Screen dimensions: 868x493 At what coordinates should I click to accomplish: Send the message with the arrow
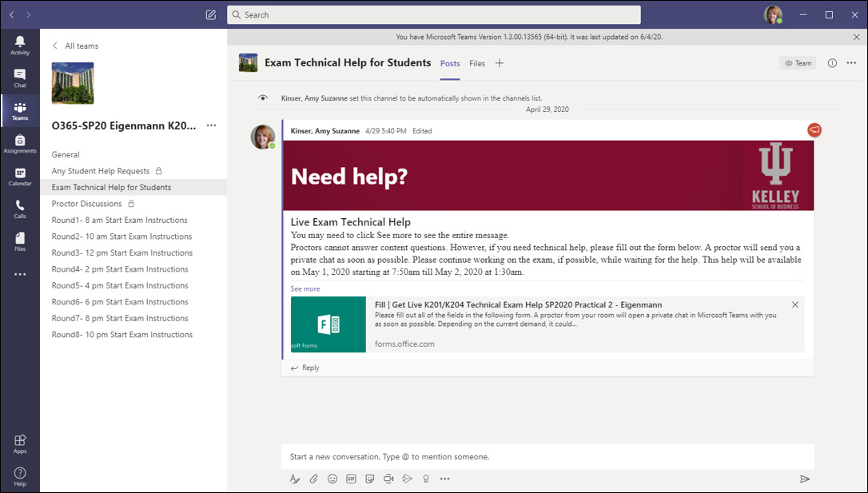(805, 479)
